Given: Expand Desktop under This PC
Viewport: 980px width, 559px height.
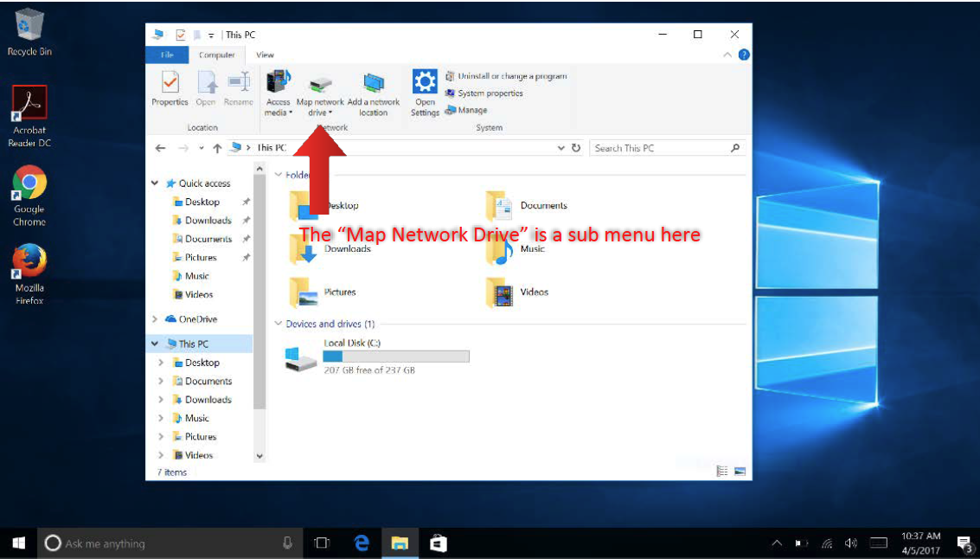Looking at the screenshot, I should [161, 363].
